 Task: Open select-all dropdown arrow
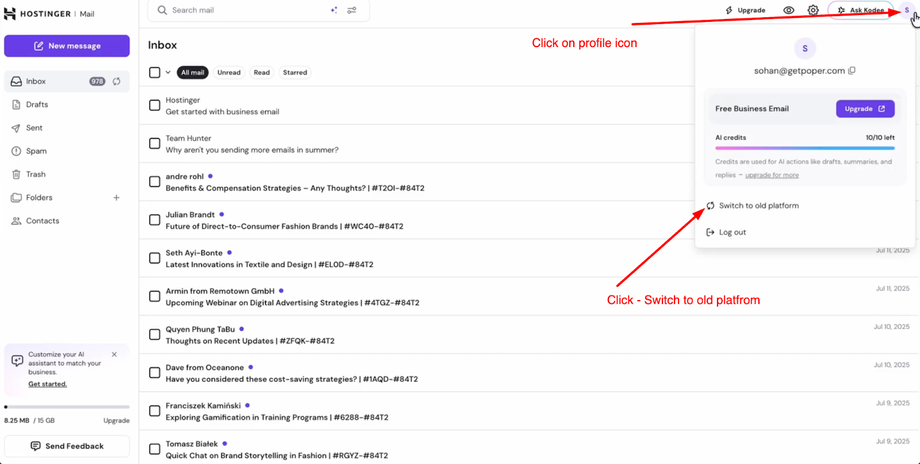167,73
